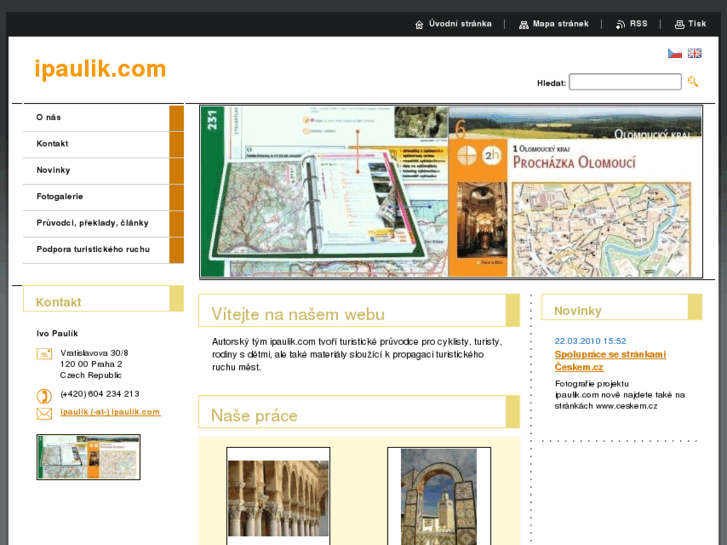Click the email link ipaulik (-at-) ipaulik.com
The width and height of the screenshot is (727, 545).
110,412
